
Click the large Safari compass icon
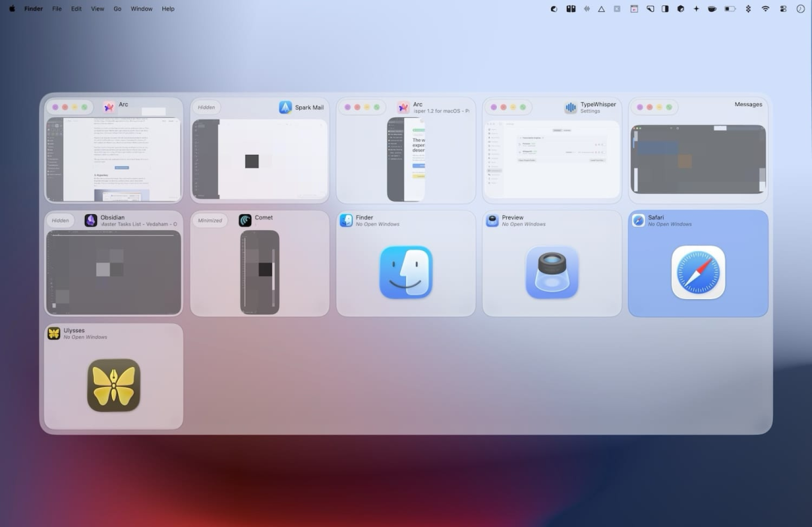click(x=698, y=272)
